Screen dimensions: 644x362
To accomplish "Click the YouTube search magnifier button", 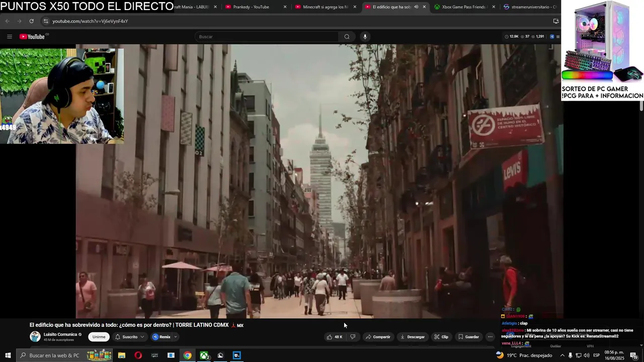I will (x=347, y=37).
